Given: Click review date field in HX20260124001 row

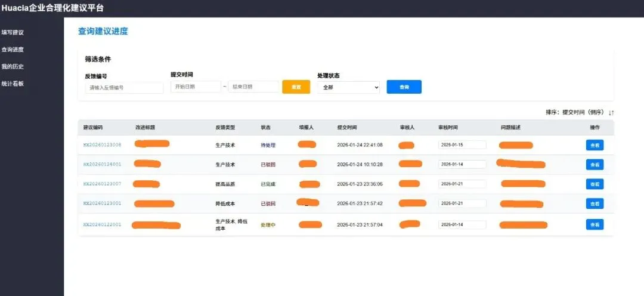Looking at the screenshot, I should click(x=462, y=164).
